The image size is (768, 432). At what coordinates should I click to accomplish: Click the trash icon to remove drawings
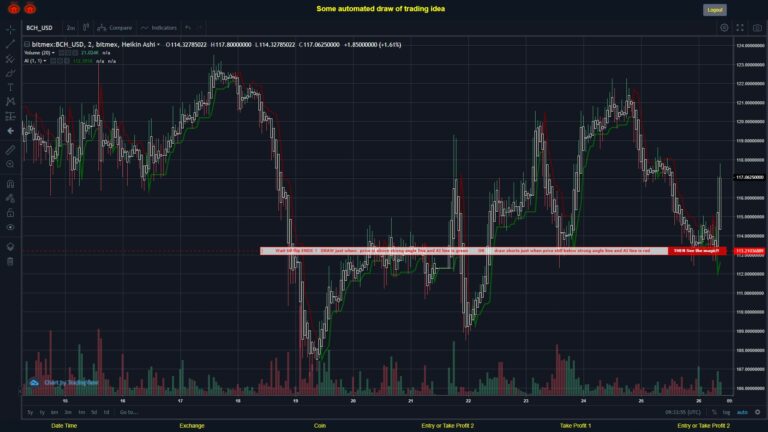tap(10, 261)
